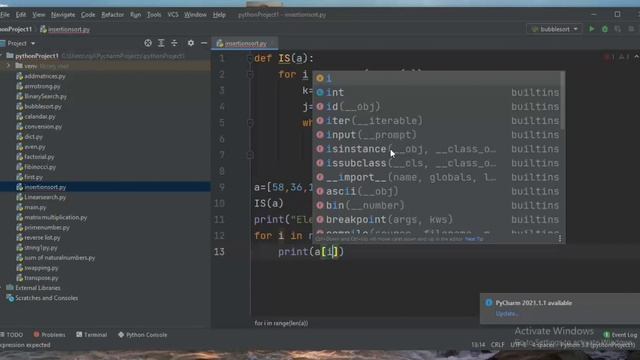Viewport: 640px width, 360px height.
Task: Choose the 'isinstance' completion suggestion
Action: 437,149
